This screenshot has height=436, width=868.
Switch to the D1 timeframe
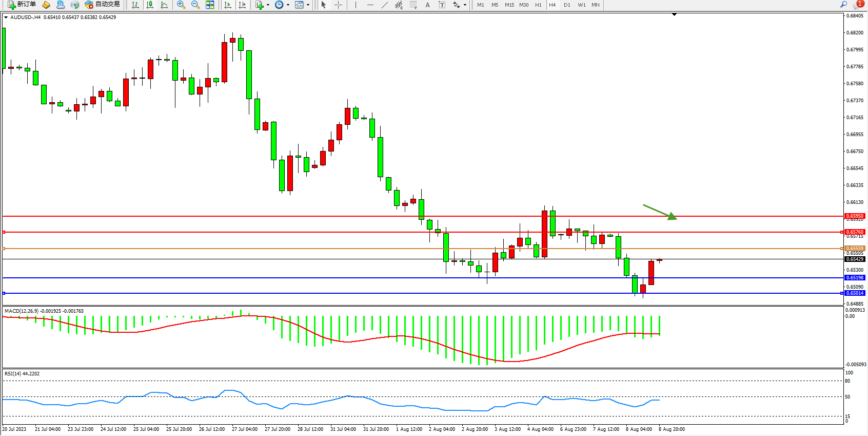(567, 5)
